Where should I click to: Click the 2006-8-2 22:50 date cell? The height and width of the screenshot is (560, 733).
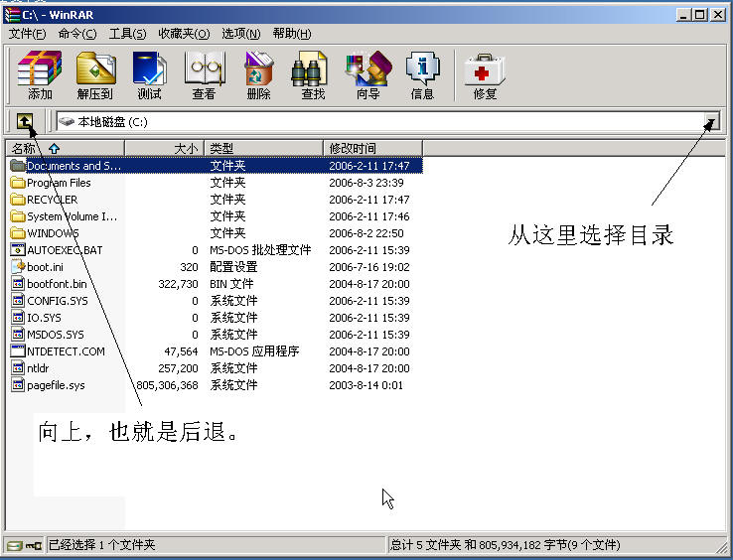point(366,233)
